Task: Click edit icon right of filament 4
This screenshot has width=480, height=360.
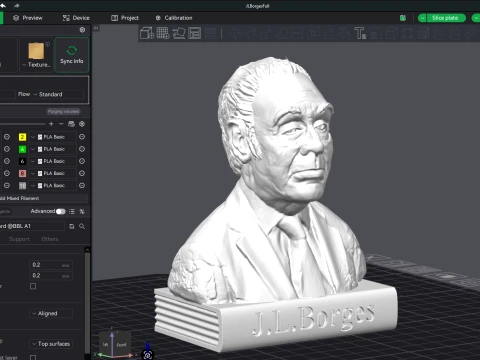Action: click(82, 149)
